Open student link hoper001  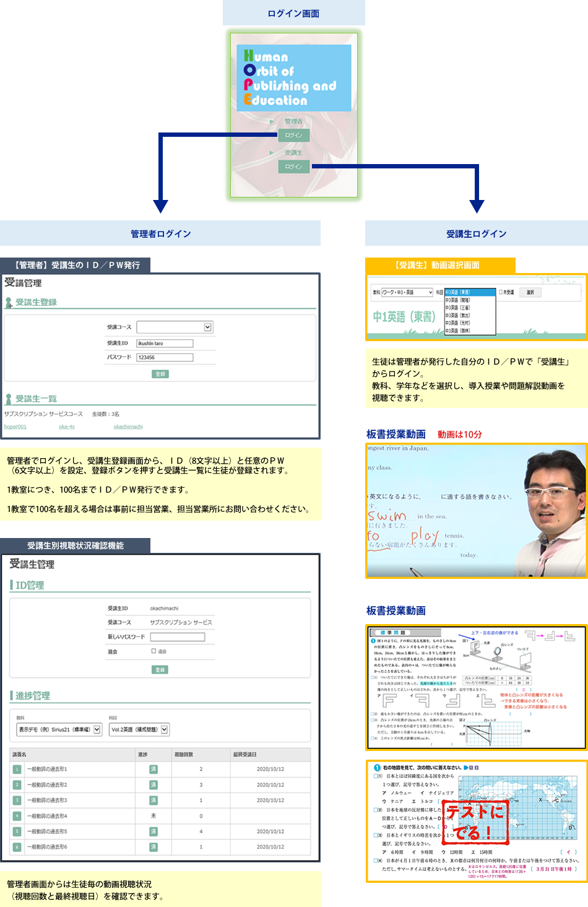(x=15, y=427)
